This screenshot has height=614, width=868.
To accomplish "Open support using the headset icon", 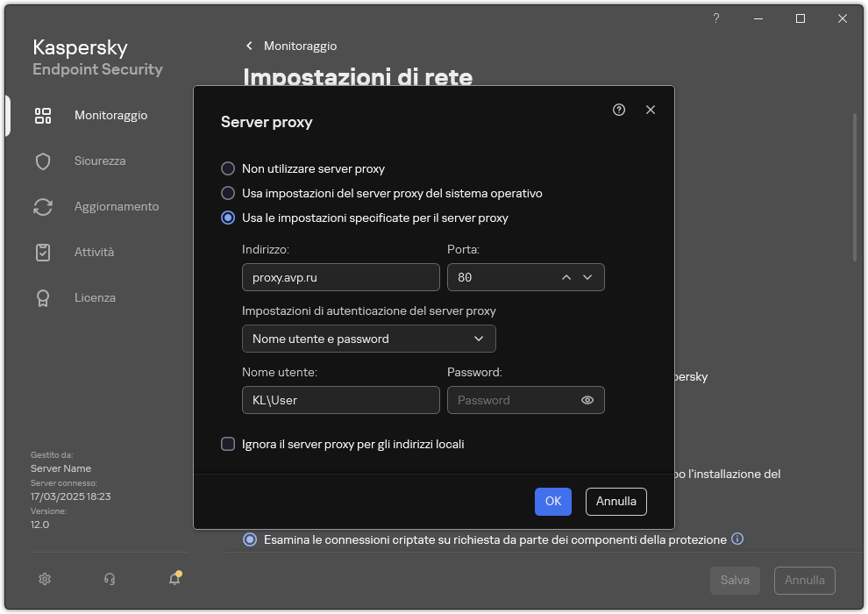I will (x=108, y=579).
